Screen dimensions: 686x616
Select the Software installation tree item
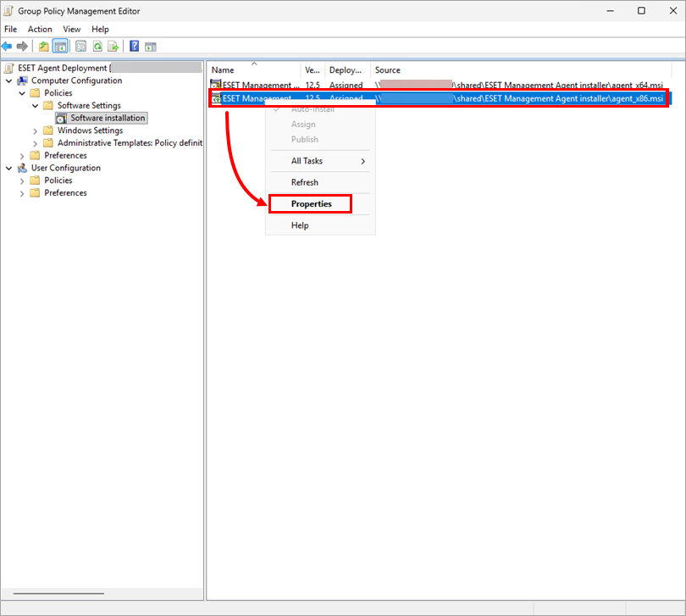(x=108, y=118)
